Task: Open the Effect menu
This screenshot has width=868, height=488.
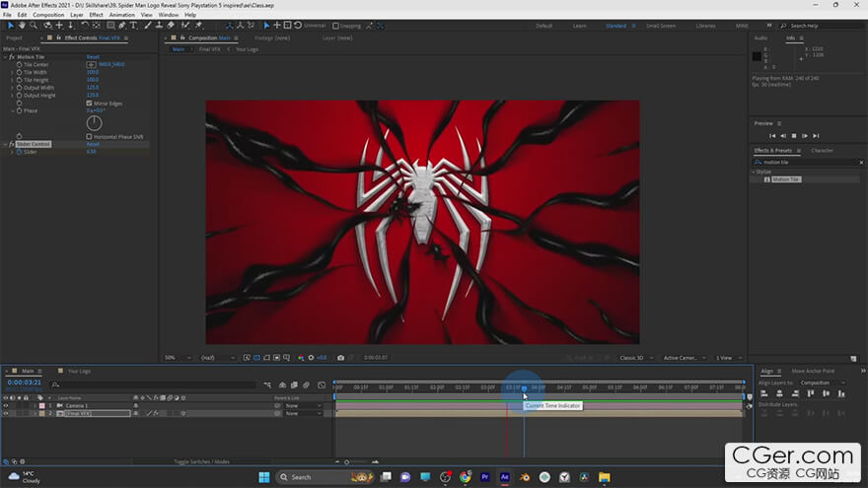Action: (x=96, y=15)
